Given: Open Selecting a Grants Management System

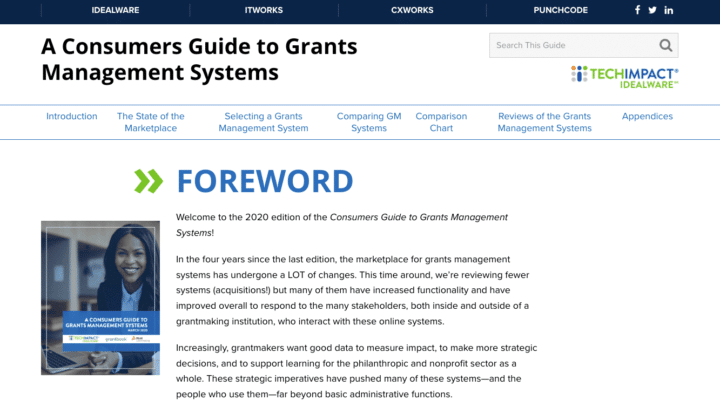Looking at the screenshot, I should click(263, 122).
